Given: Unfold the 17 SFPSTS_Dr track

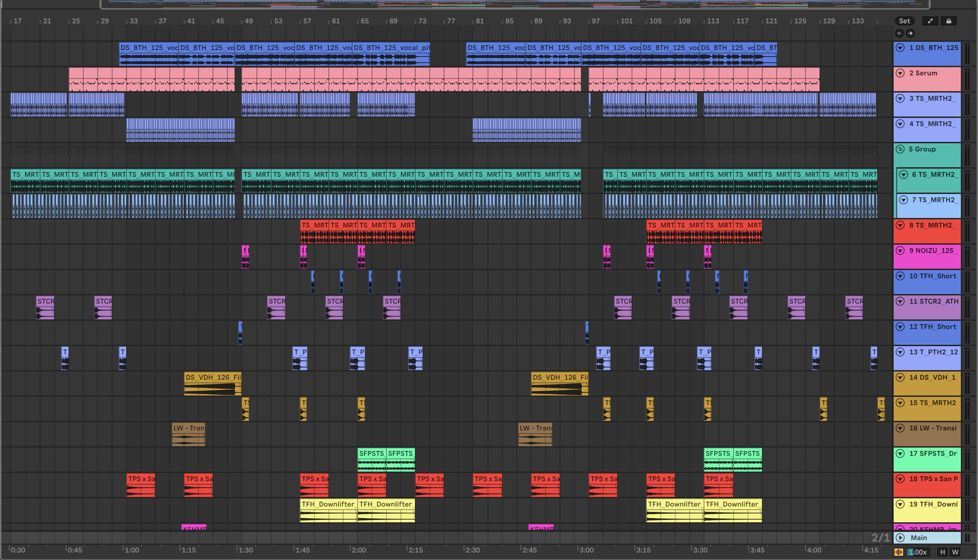Looking at the screenshot, I should (x=900, y=453).
